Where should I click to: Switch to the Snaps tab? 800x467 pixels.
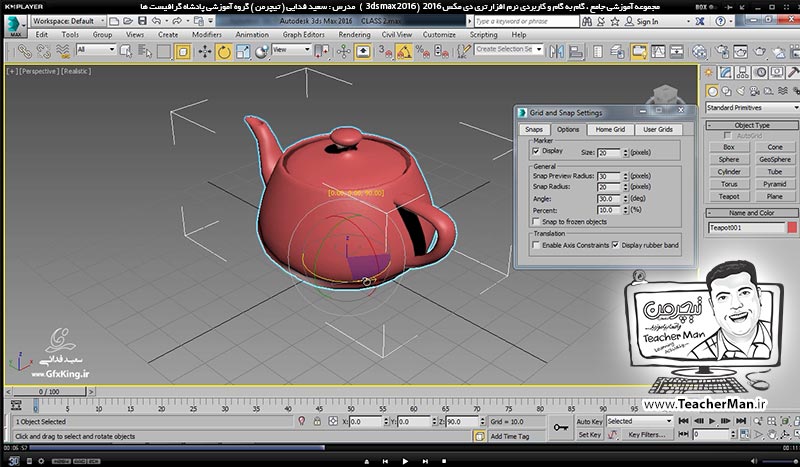(x=534, y=130)
